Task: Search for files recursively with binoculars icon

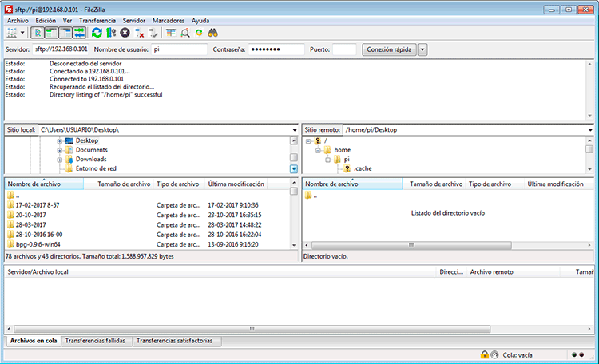Action: (212, 33)
